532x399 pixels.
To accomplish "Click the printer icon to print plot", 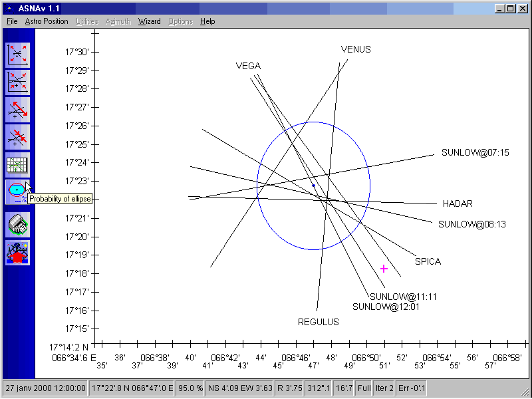I will 18,225.
